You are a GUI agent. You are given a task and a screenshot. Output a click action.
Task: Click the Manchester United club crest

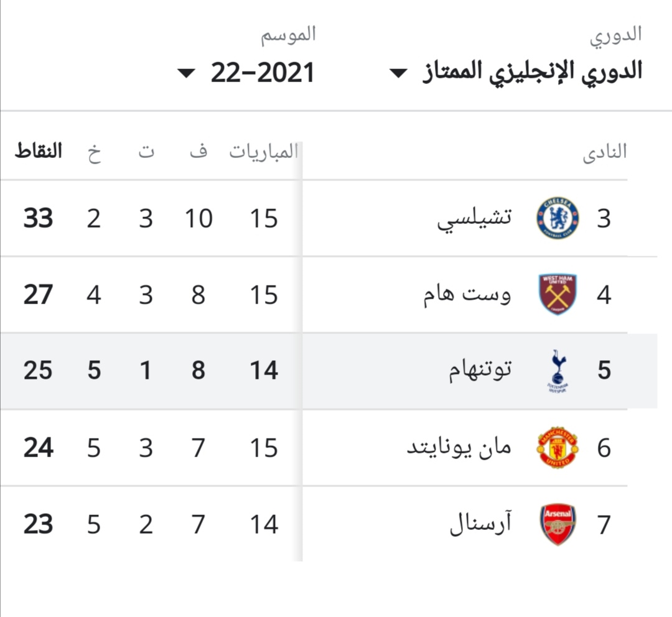(558, 447)
